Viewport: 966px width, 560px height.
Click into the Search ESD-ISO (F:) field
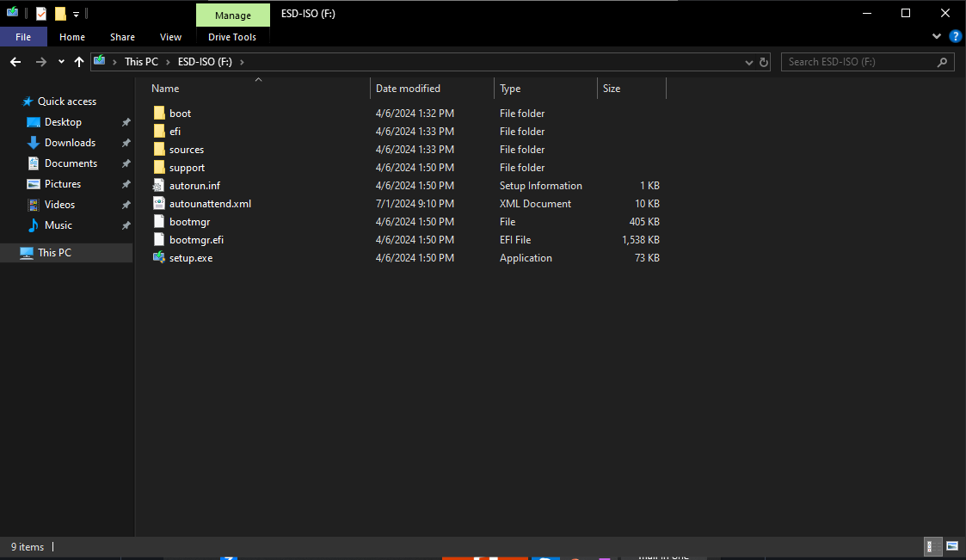coord(860,62)
